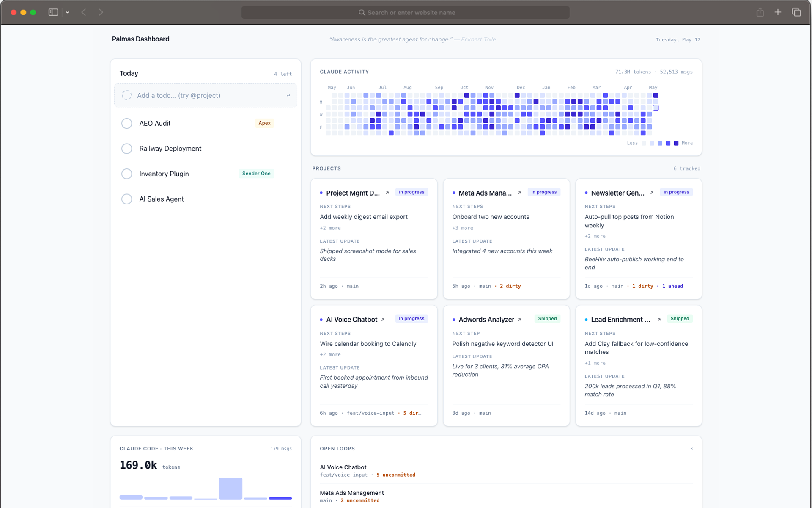Screen dimensions: 812x508
Task: Open the Adwords Analyzer card title
Action: [x=486, y=320]
